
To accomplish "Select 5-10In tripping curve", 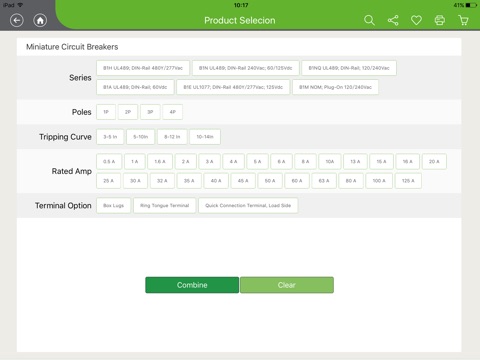I will (140, 137).
